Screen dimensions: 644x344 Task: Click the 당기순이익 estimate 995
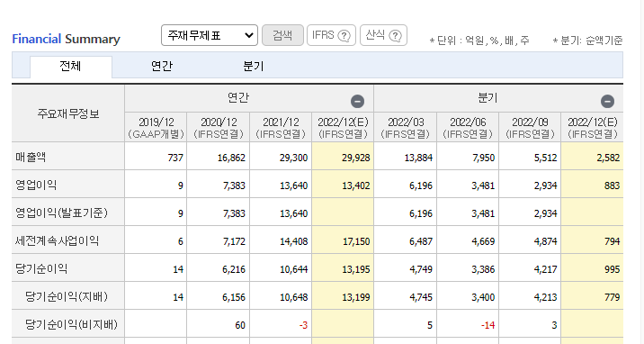612,269
